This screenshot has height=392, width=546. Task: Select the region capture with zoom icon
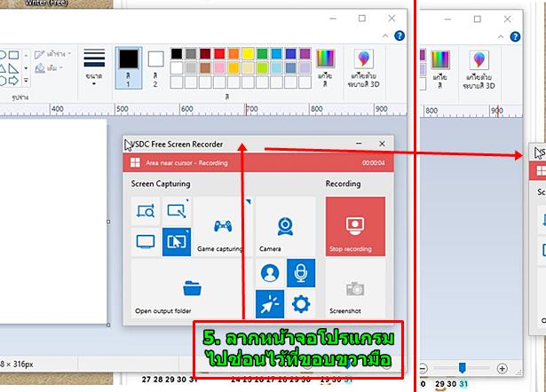point(146,211)
